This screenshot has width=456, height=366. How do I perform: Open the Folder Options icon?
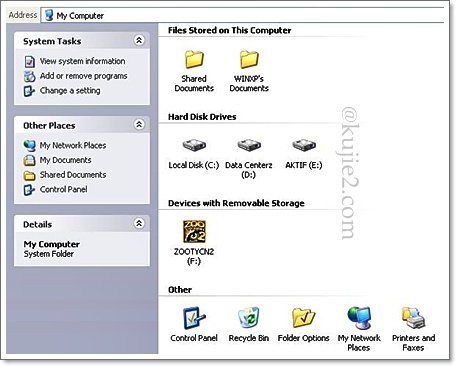pyautogui.click(x=304, y=318)
